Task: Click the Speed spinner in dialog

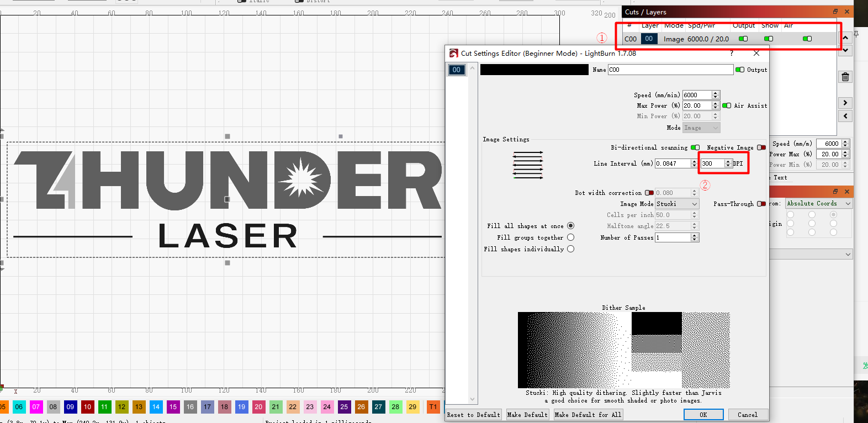Action: tap(715, 95)
